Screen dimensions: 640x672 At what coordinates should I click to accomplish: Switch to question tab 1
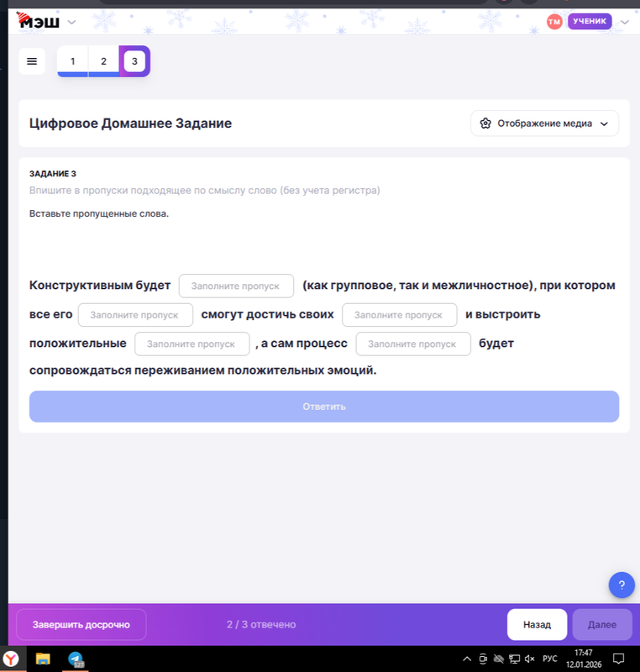[x=73, y=61]
